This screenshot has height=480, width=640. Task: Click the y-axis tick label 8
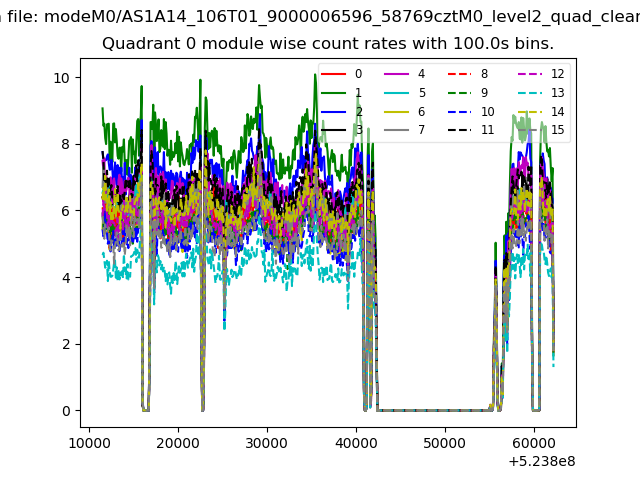point(66,144)
